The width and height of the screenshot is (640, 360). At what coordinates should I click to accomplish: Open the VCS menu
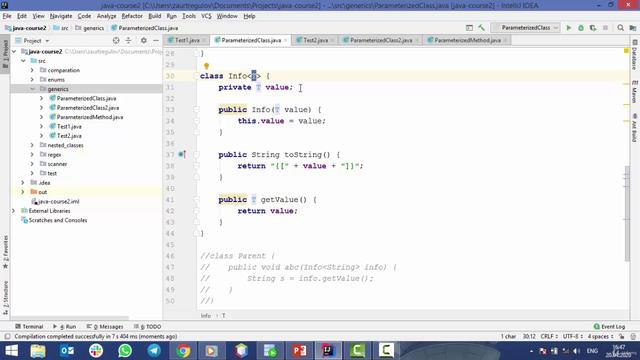coord(206,16)
